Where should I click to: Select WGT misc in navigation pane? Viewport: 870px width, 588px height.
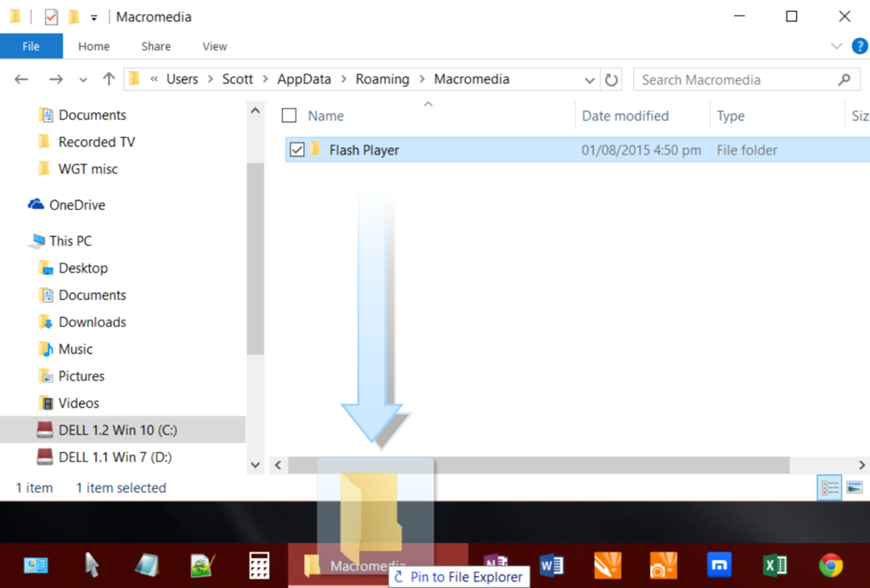click(88, 169)
